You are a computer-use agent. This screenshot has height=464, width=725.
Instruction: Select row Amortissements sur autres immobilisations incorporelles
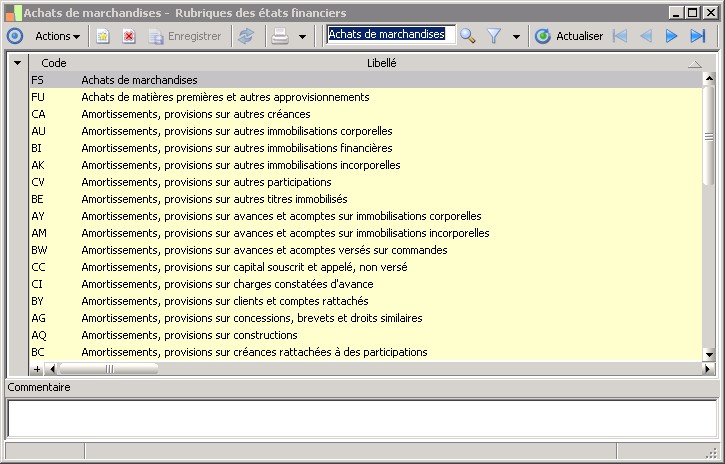point(366,165)
